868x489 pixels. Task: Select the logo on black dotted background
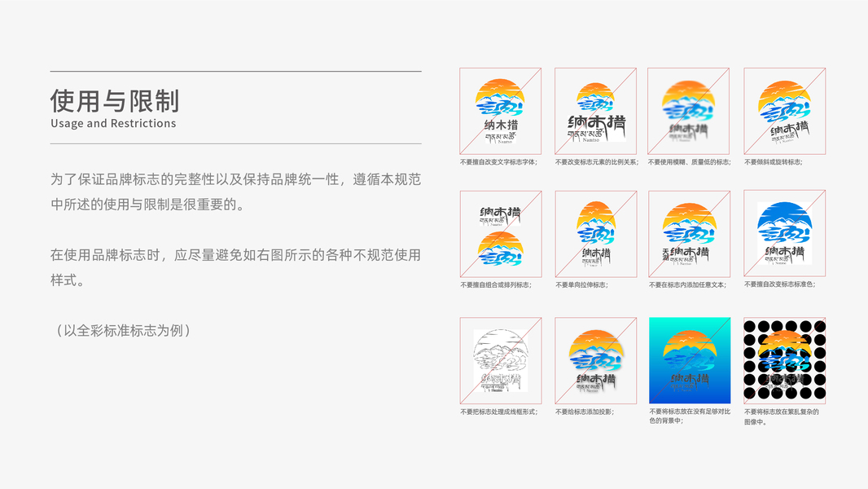point(784,360)
